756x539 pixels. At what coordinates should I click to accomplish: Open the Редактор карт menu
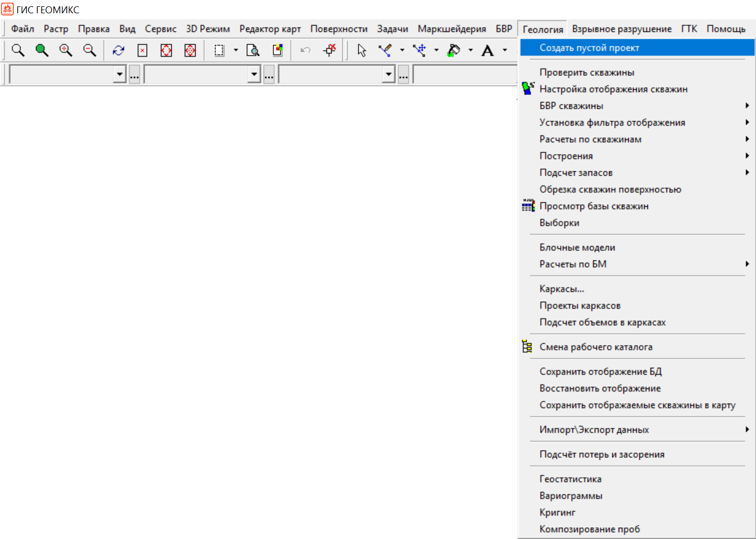(x=270, y=29)
